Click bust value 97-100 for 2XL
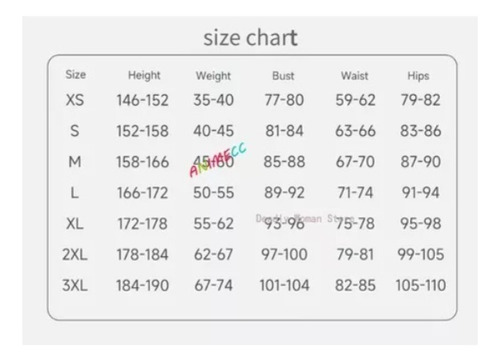 [284, 255]
